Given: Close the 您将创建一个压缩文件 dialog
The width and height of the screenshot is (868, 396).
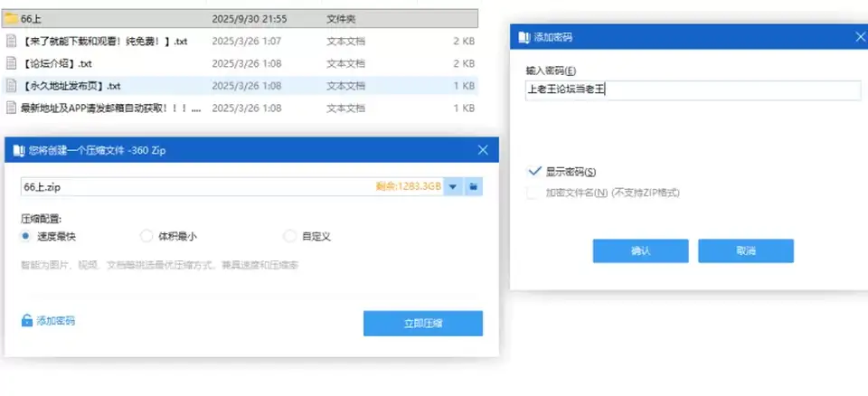Looking at the screenshot, I should coord(483,150).
